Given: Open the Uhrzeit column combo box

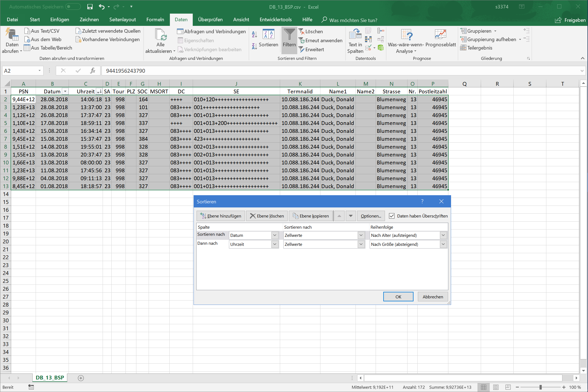Looking at the screenshot, I should pyautogui.click(x=275, y=244).
